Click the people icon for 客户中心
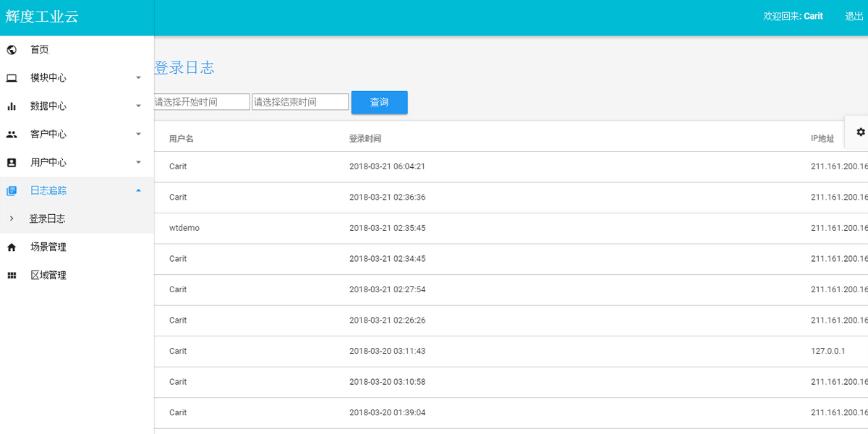Screen dimensions: 868x434 (12, 135)
